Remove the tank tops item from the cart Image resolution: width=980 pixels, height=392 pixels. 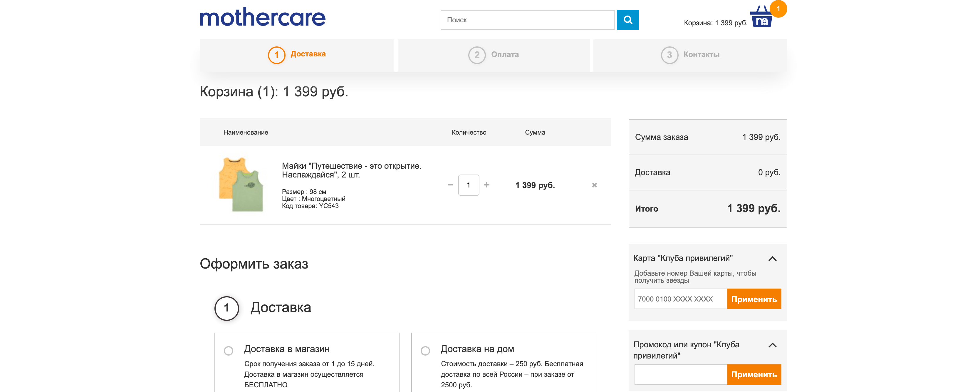pyautogui.click(x=594, y=185)
